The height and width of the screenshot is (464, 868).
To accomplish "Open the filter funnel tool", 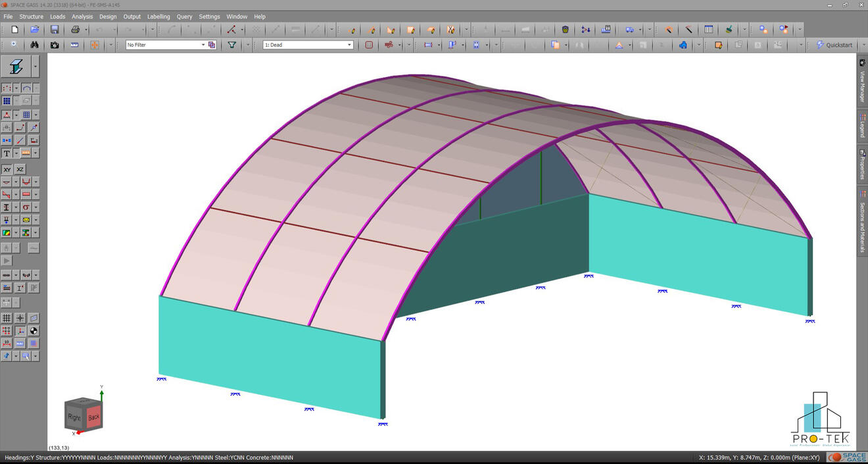I will point(231,45).
